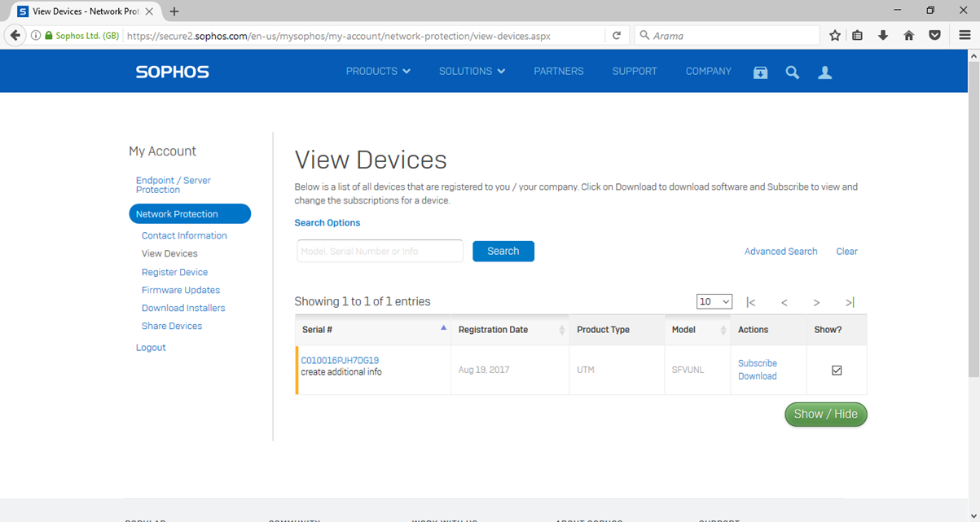Viewport: 980px width, 522px height.
Task: Close the View Devices browser tab
Action: tap(149, 11)
